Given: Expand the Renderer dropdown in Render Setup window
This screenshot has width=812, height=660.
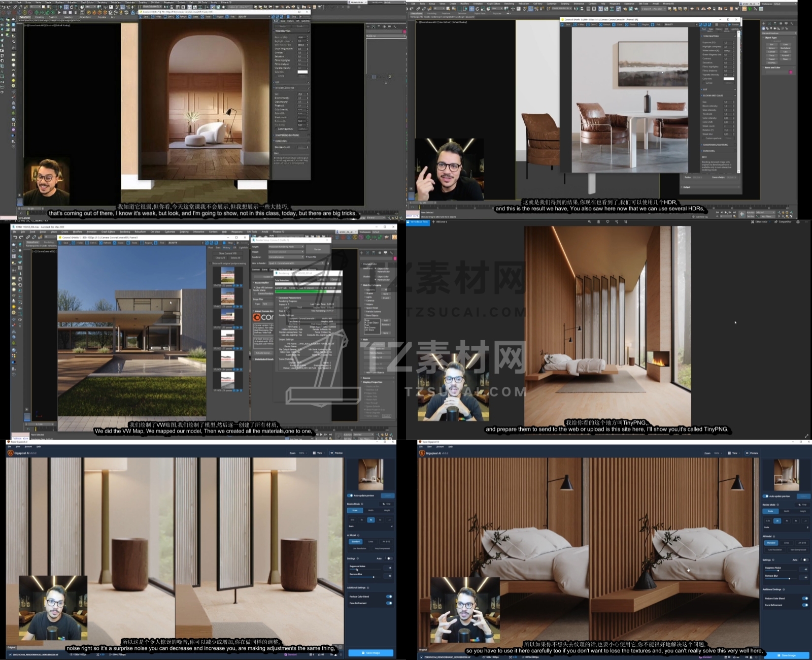Looking at the screenshot, I should (x=286, y=257).
